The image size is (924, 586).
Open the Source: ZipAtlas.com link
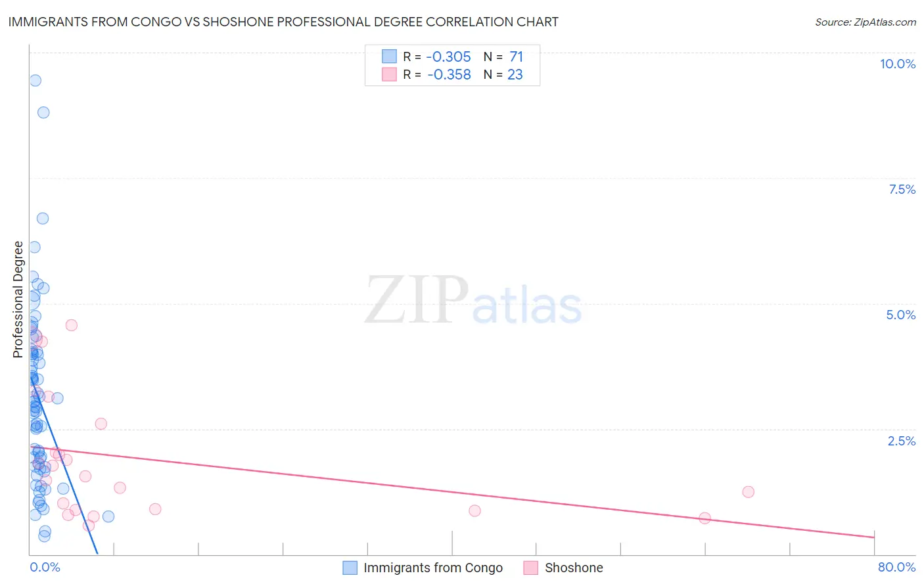point(865,22)
